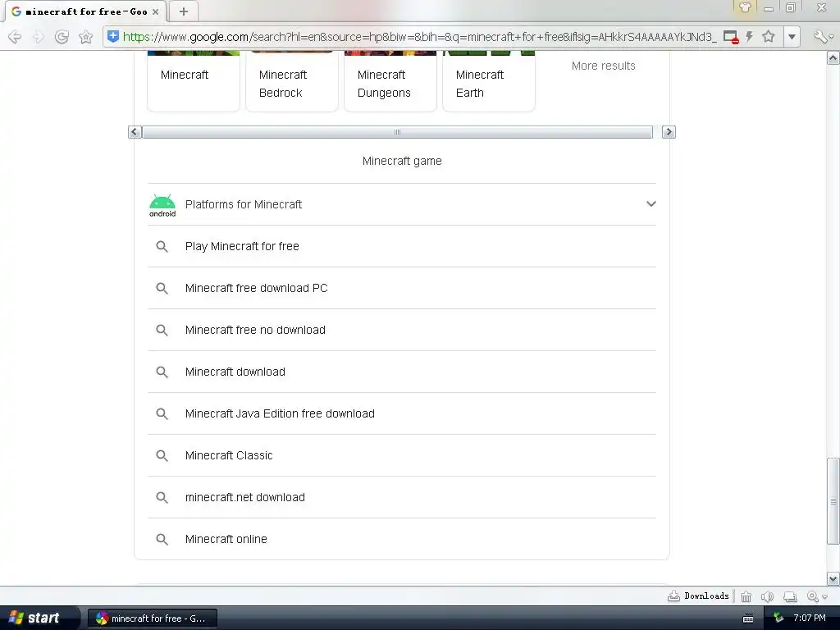Screen dimensions: 840x630
Task: Click the 'minecraft for free - G...' taskbar button
Action: pyautogui.click(x=153, y=619)
